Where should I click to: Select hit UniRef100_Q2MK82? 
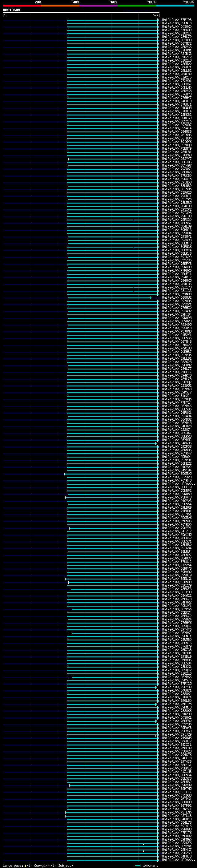tap(177, 115)
